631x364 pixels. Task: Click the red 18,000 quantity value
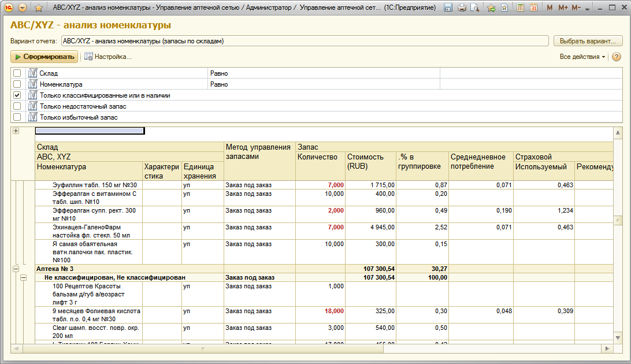point(334,311)
